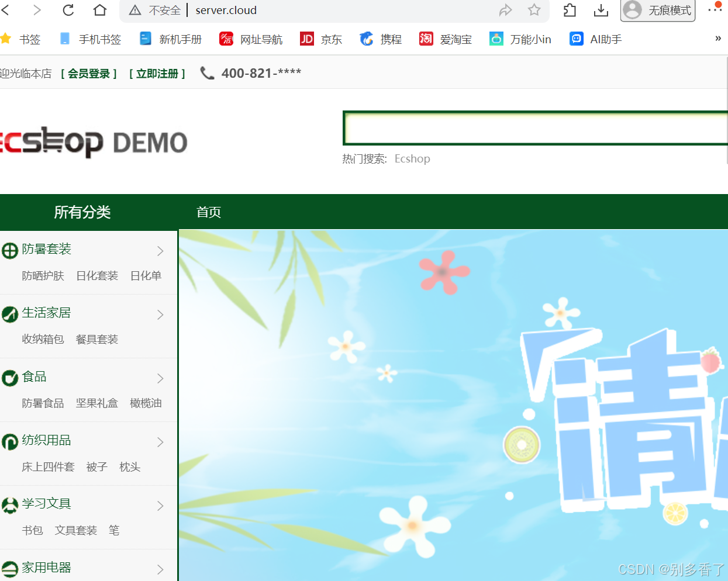Click the browser forward arrow
The height and width of the screenshot is (581, 728).
click(37, 10)
